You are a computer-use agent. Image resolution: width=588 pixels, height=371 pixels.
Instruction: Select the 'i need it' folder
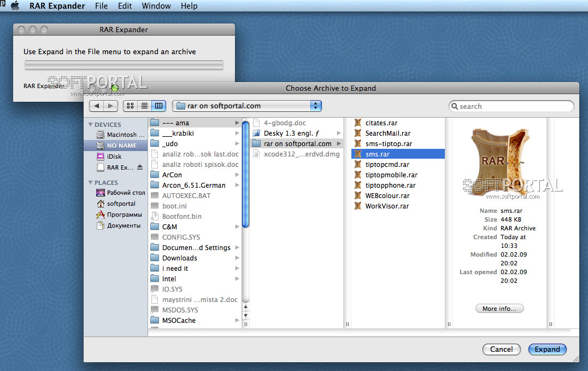coord(195,269)
